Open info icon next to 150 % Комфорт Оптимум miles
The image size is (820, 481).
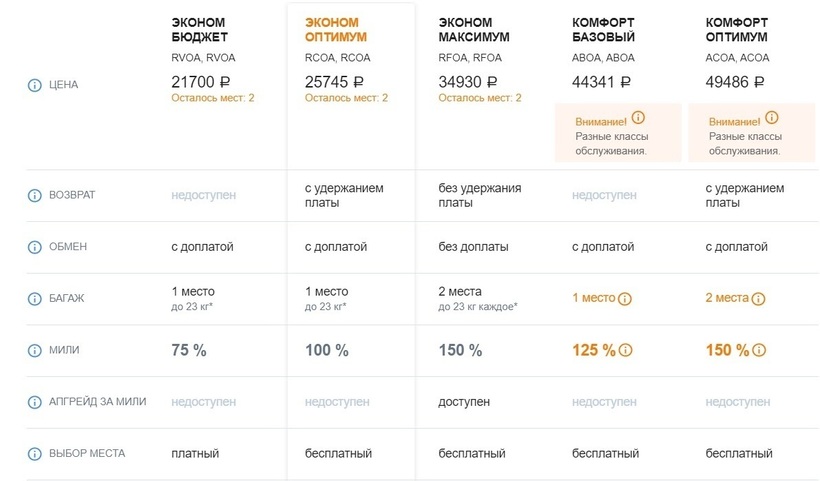click(x=759, y=350)
